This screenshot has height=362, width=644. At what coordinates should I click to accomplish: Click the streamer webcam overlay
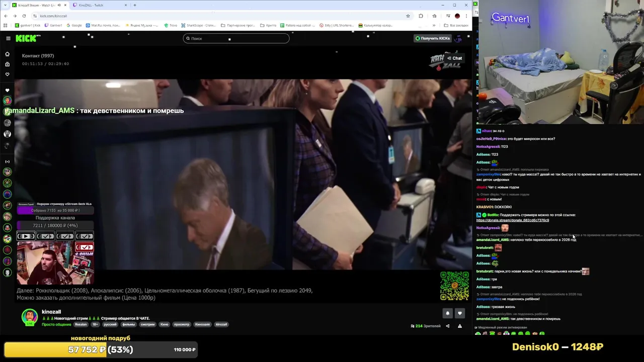(x=55, y=262)
